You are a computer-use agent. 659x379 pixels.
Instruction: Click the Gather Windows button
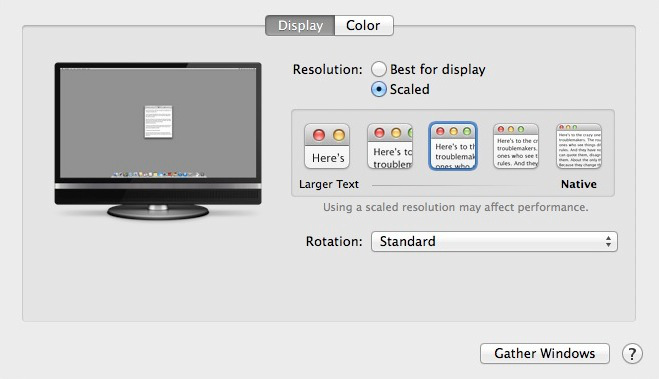pos(545,353)
